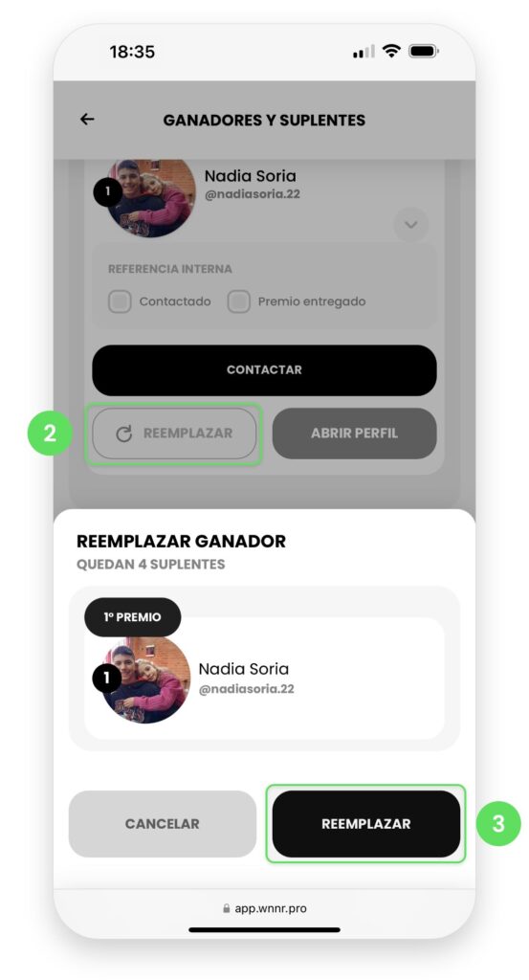
Task: Tap the 1º PREMIO label
Action: 132,617
